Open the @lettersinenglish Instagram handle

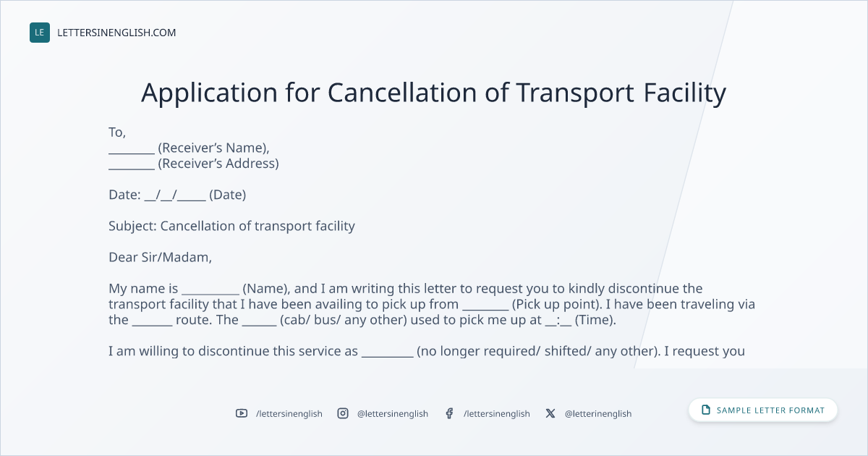pyautogui.click(x=393, y=413)
